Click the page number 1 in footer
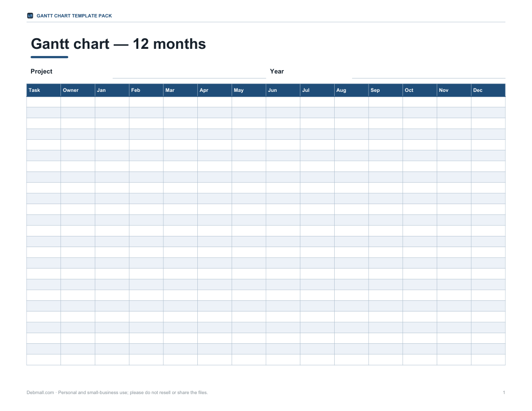The height and width of the screenshot is (411, 532). coord(504,392)
